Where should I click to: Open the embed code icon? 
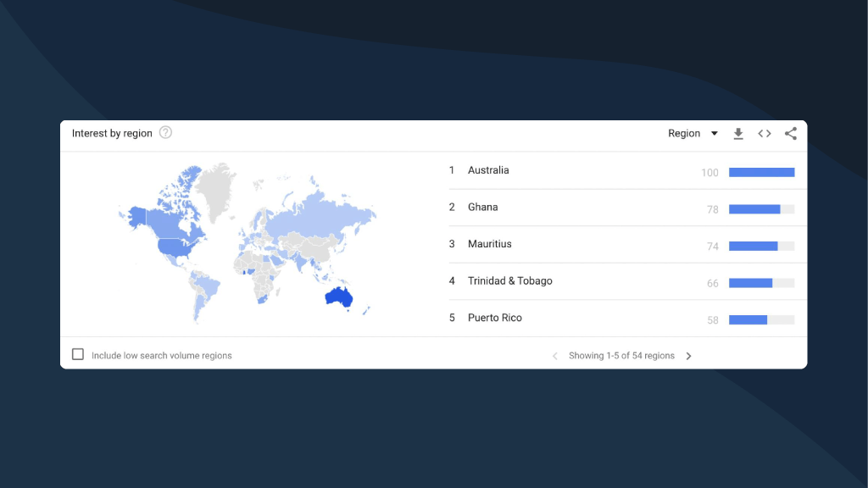point(765,133)
